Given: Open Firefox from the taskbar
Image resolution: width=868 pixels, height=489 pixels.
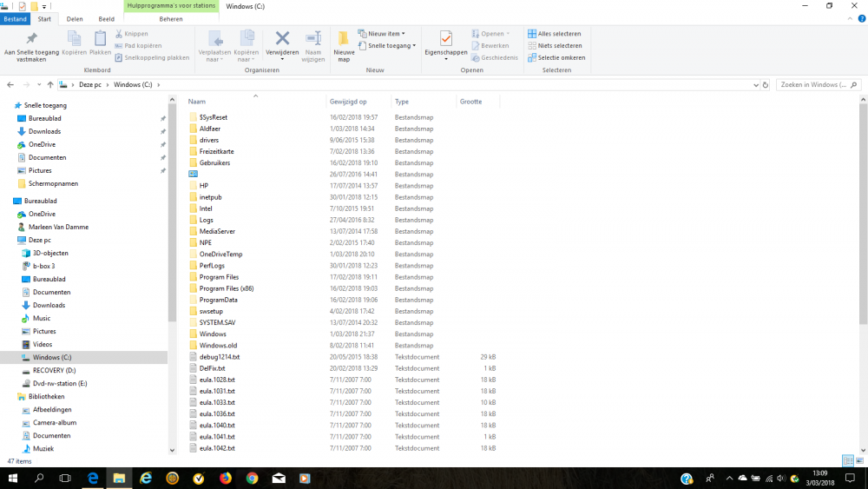Looking at the screenshot, I should point(225,479).
